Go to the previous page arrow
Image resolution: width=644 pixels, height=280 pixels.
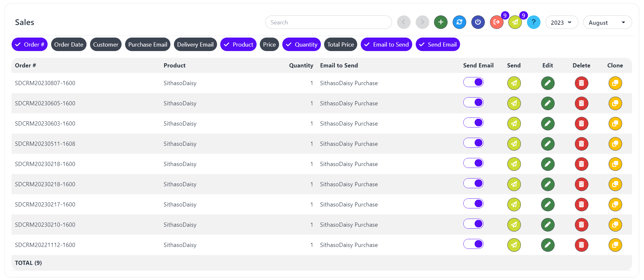(404, 22)
